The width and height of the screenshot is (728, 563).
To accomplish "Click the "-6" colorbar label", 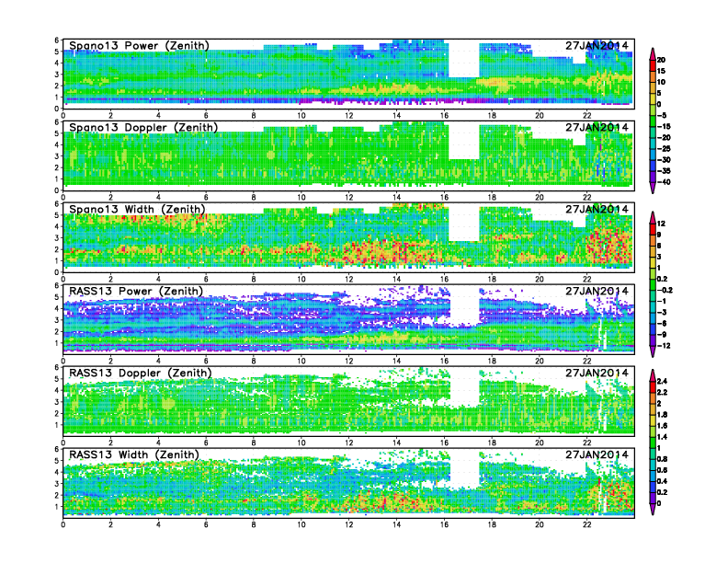I will click(x=663, y=323).
